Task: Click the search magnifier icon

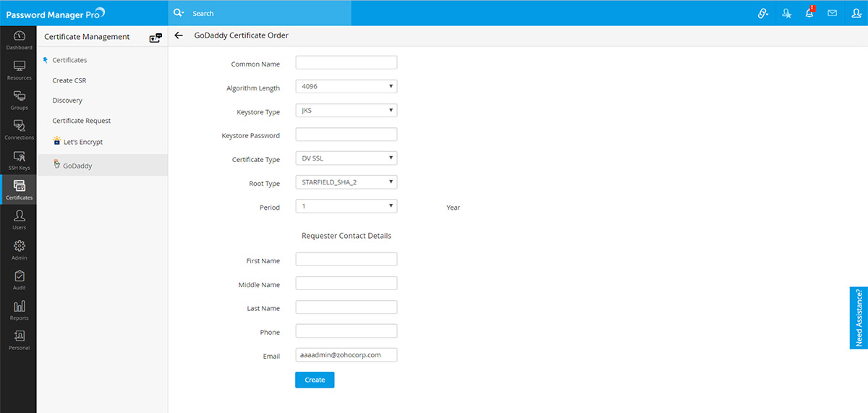Action: 179,13
